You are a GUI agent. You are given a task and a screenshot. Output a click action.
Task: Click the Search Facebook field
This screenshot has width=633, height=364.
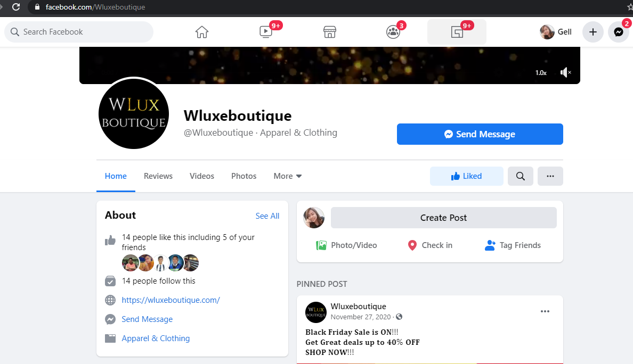coord(79,32)
